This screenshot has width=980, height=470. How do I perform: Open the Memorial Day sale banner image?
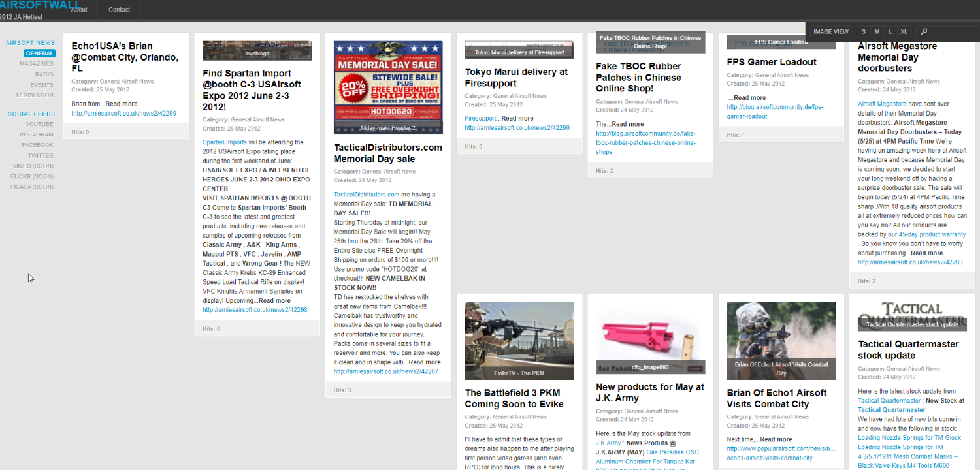[x=388, y=87]
